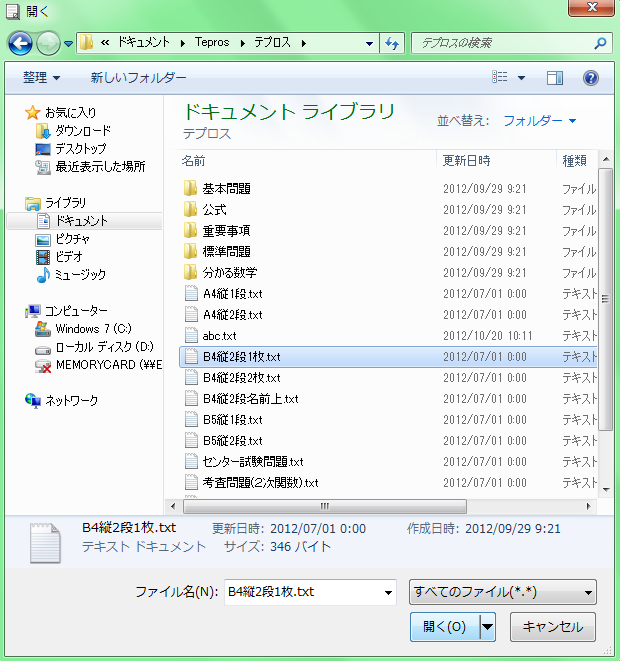Expand the 開く button split arrow
Viewport: 620px width, 661px height.
coord(488,627)
